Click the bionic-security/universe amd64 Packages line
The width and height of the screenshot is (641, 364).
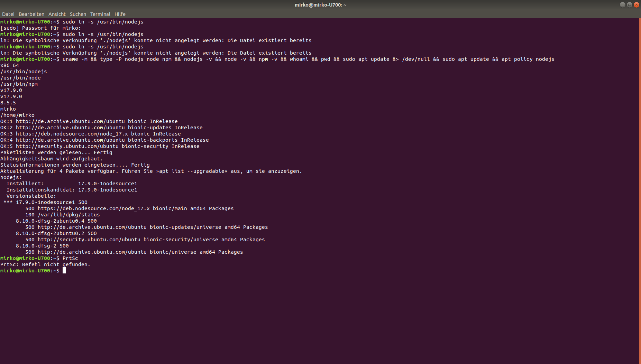[x=145, y=240]
